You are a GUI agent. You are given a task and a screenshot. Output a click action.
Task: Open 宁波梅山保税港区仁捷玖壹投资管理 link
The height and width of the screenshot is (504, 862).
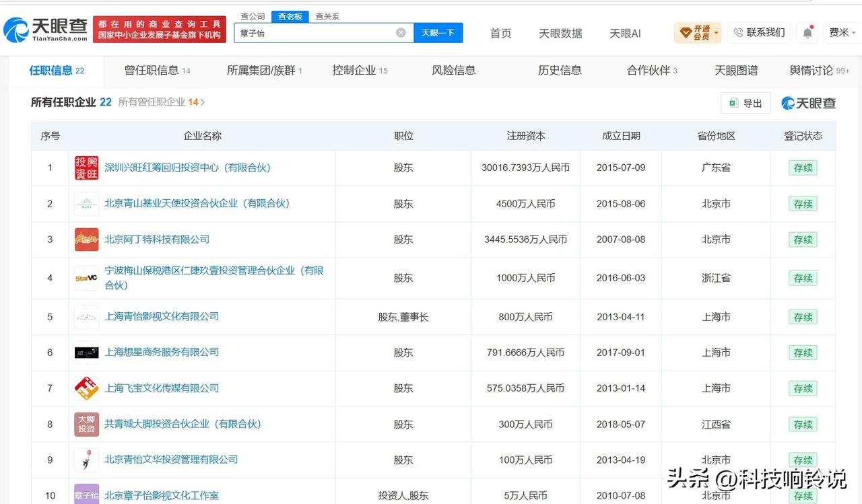[214, 277]
